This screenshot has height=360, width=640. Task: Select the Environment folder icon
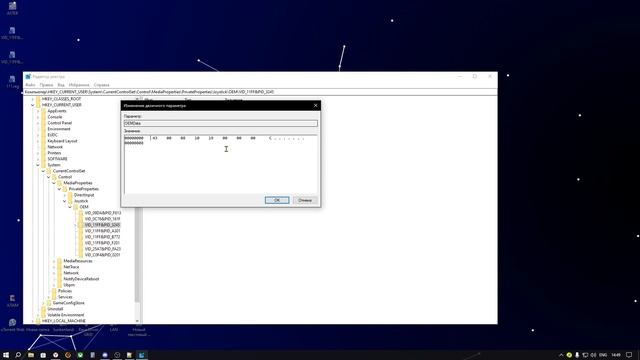pos(44,129)
